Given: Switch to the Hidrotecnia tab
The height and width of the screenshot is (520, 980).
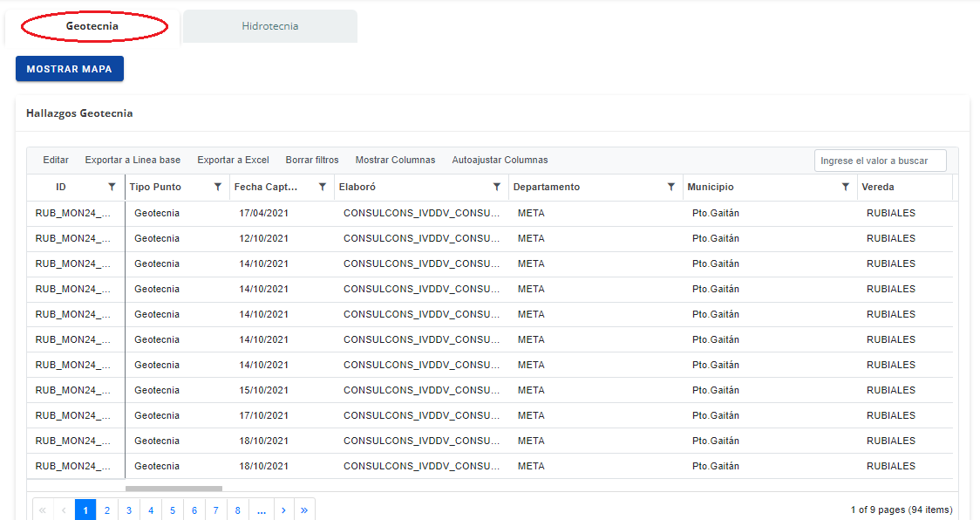Looking at the screenshot, I should (x=270, y=26).
